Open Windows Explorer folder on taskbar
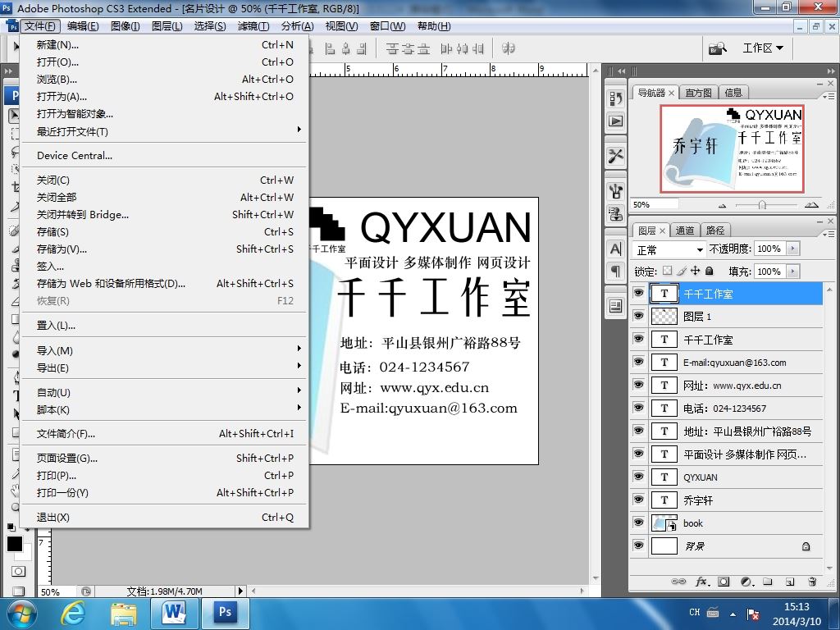Viewport: 840px width, 630px height. 124,614
